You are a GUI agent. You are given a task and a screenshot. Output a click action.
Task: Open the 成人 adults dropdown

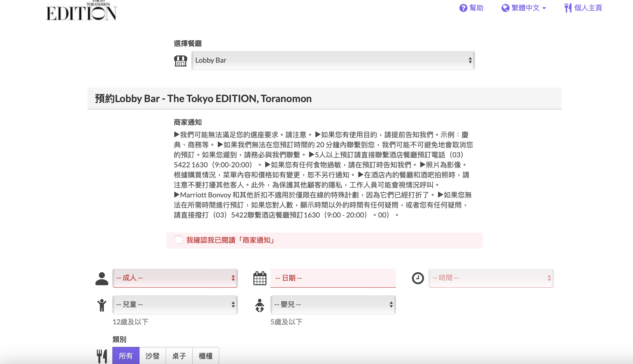point(175,278)
